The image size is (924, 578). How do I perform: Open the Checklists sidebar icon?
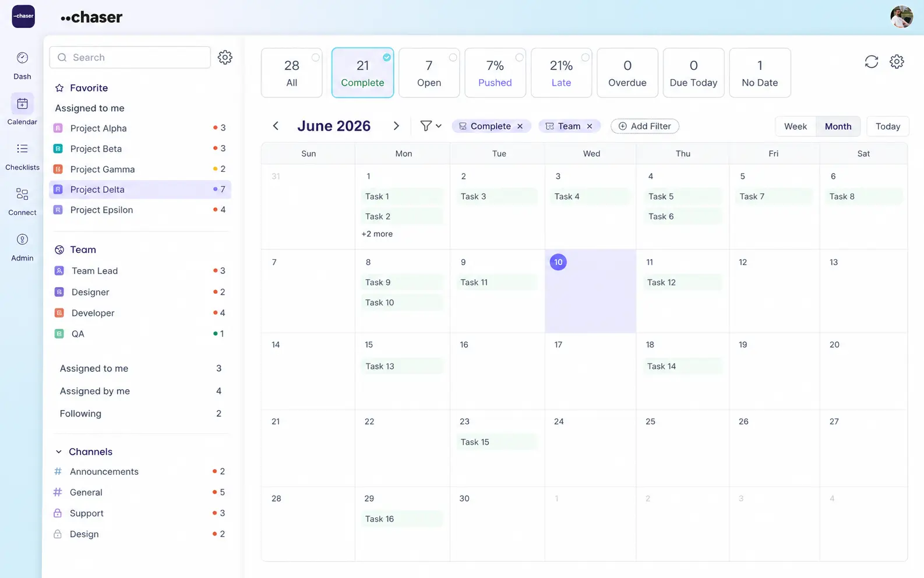click(x=22, y=149)
